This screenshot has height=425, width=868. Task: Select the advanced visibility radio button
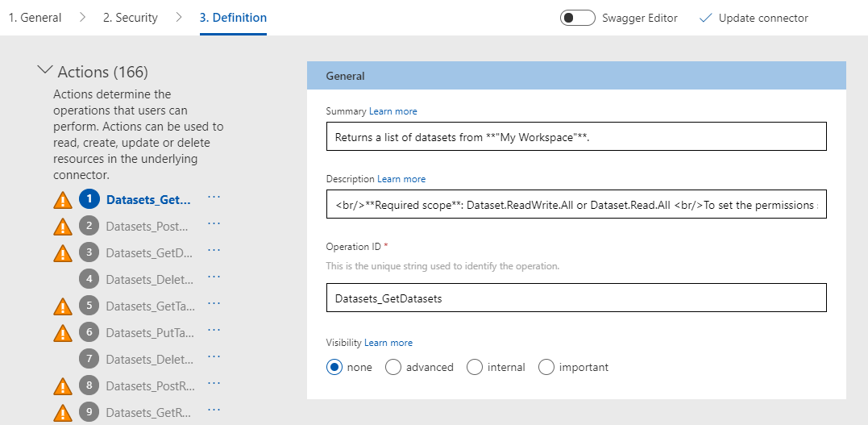point(393,367)
